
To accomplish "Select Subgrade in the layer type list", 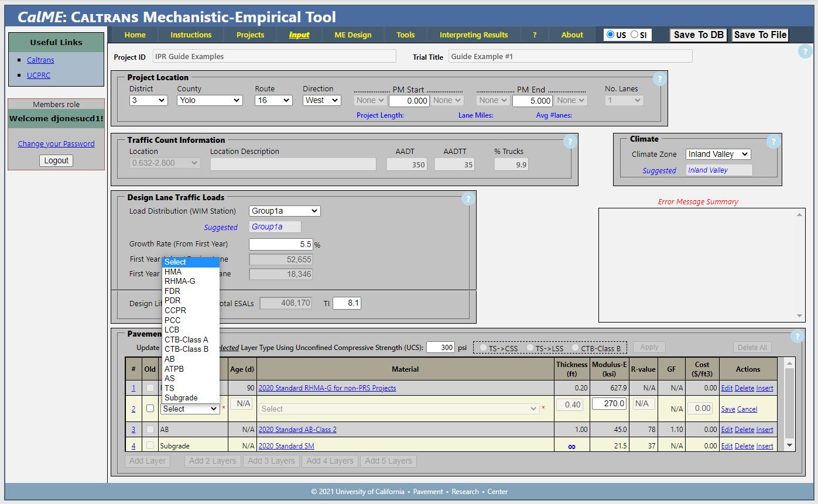I will tap(190, 397).
